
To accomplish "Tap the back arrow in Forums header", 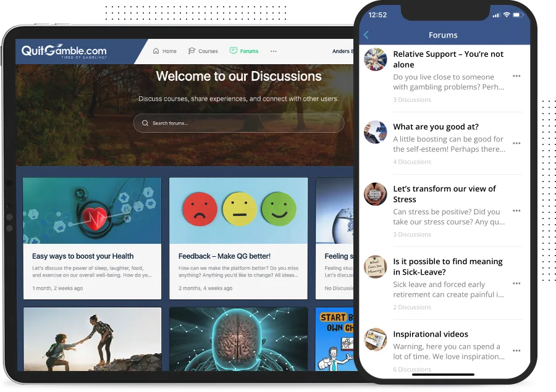I will [x=366, y=35].
